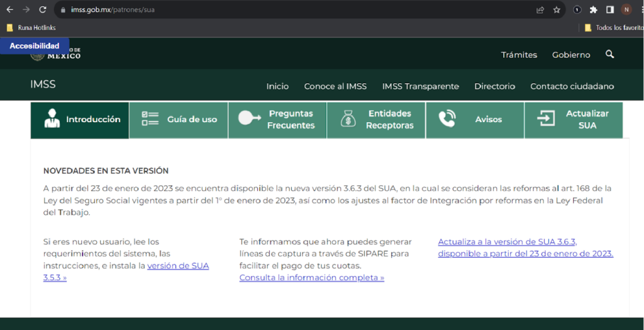
Task: Open the profile avatar N
Action: click(x=626, y=10)
